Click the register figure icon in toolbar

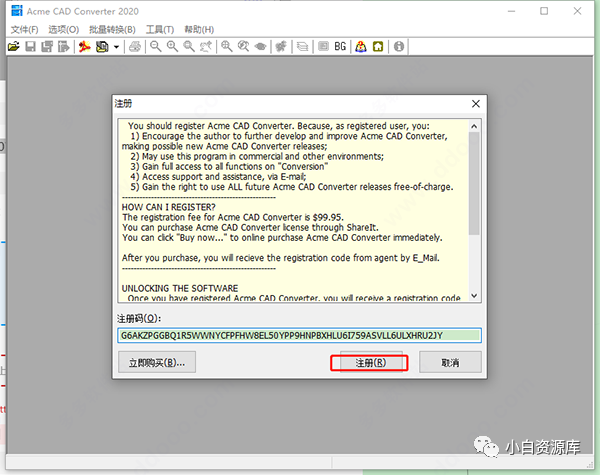pos(360,47)
